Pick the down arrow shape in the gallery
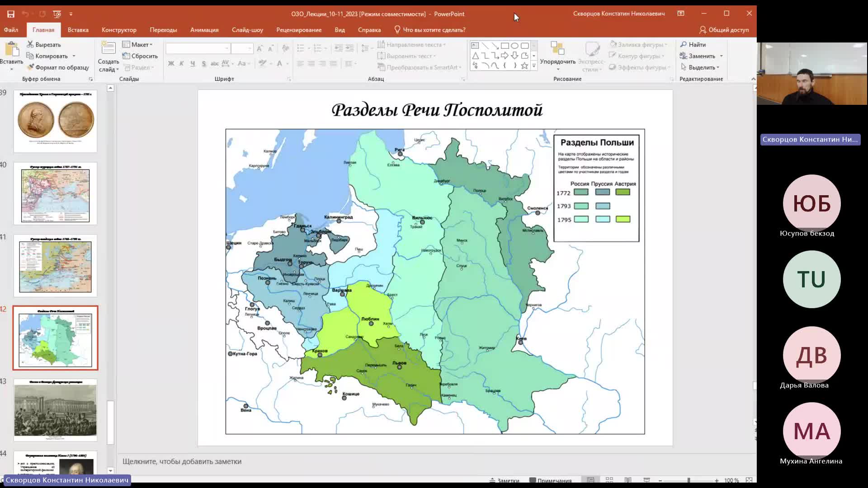This screenshot has height=488, width=868. point(514,56)
